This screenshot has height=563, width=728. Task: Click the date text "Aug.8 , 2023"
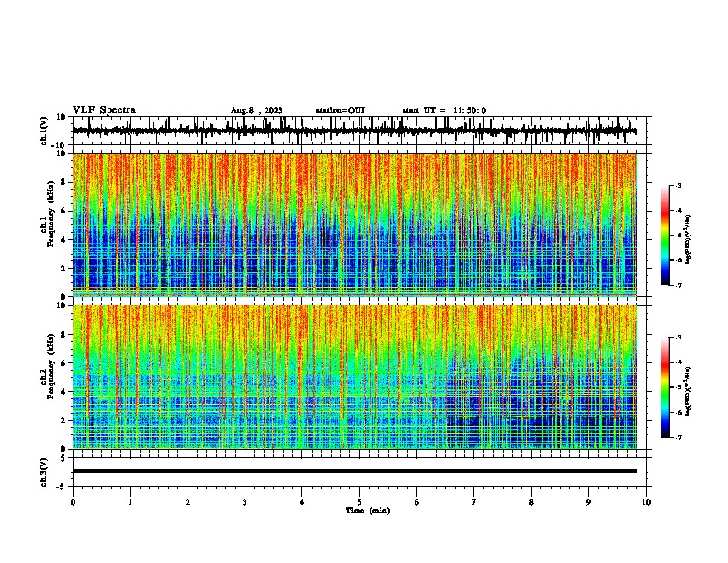click(x=256, y=110)
